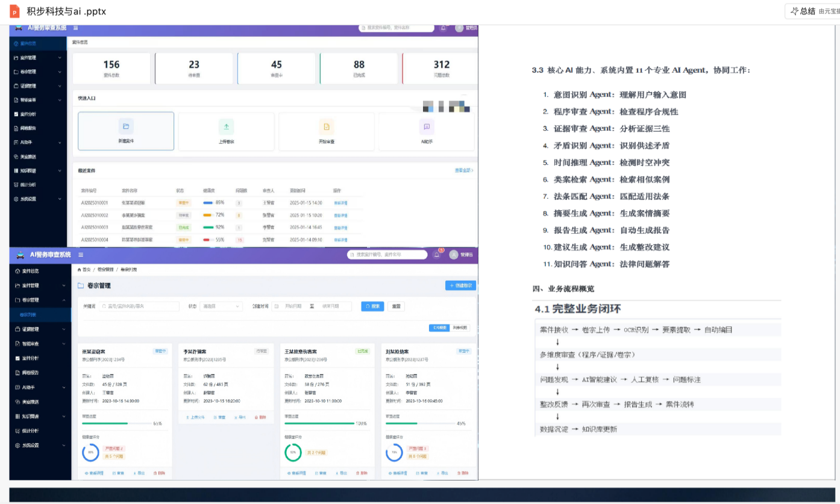Click 张某盗窃案 65% review progress bar

(x=118, y=423)
